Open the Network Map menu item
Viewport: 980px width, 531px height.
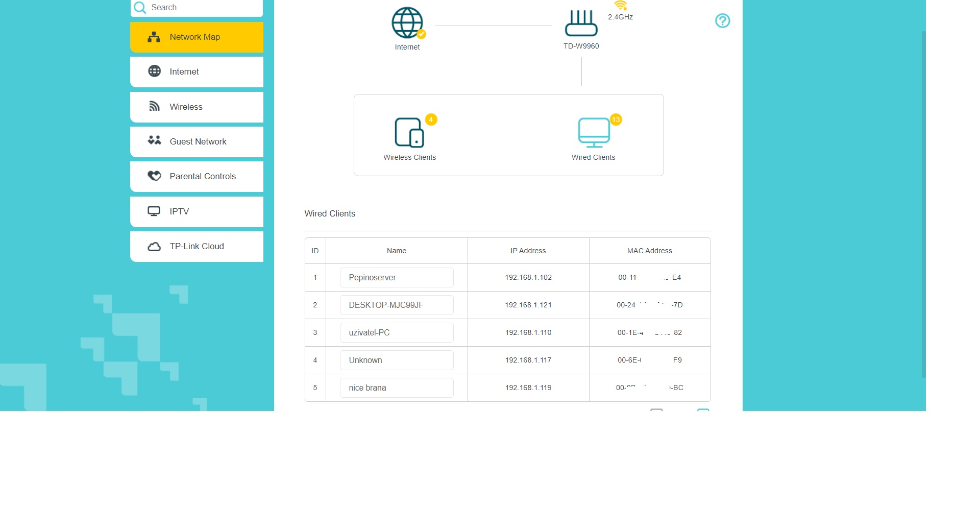194,37
